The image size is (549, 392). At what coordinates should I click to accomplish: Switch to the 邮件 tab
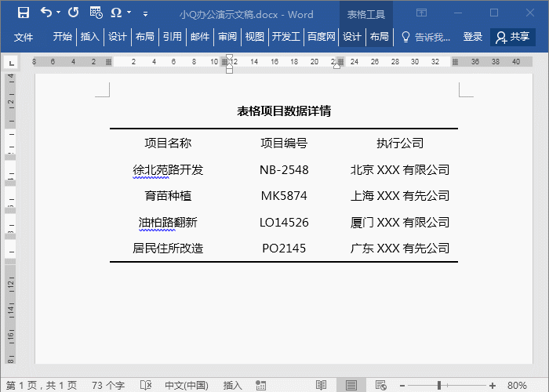point(199,37)
